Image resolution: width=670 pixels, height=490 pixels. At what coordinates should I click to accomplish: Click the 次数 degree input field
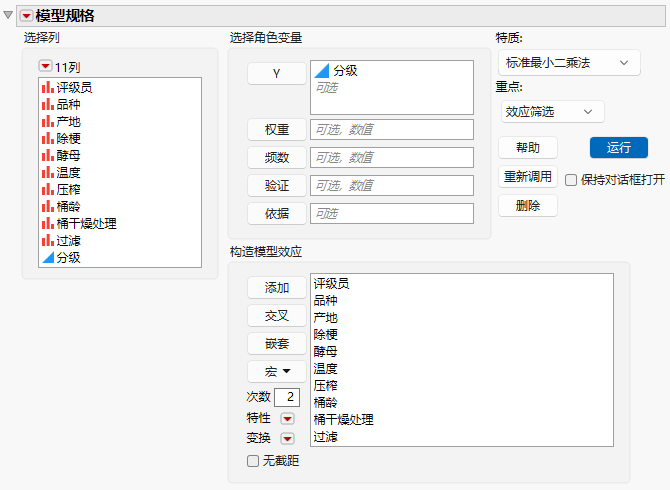[x=287, y=397]
